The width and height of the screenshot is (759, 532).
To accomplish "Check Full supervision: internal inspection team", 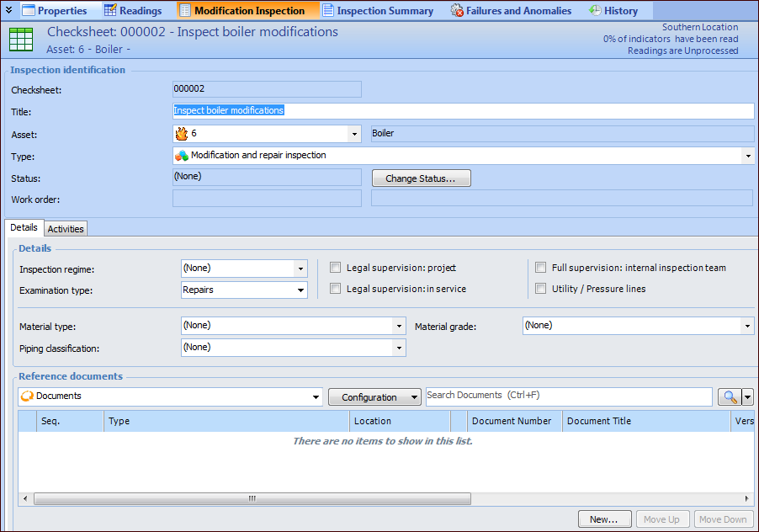I will click(541, 268).
